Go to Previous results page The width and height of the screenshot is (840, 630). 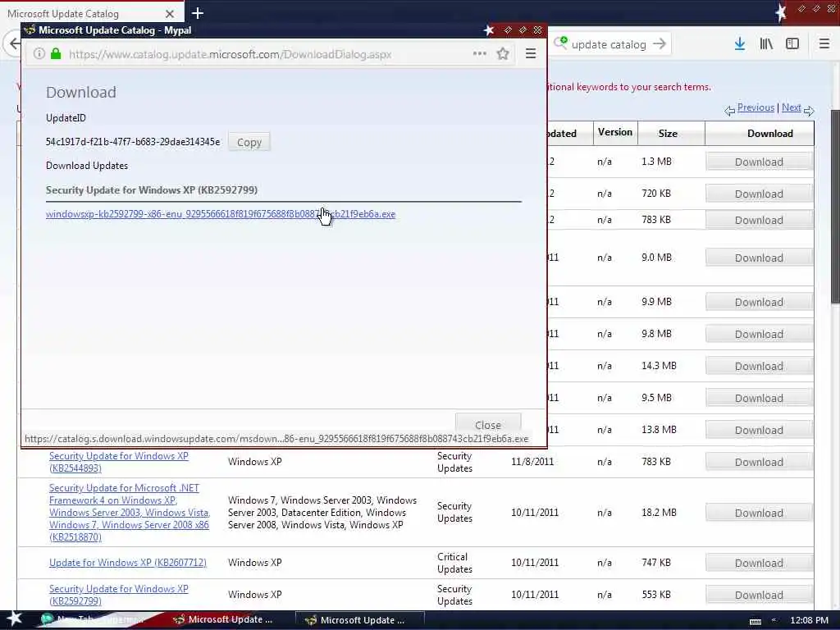[756, 107]
